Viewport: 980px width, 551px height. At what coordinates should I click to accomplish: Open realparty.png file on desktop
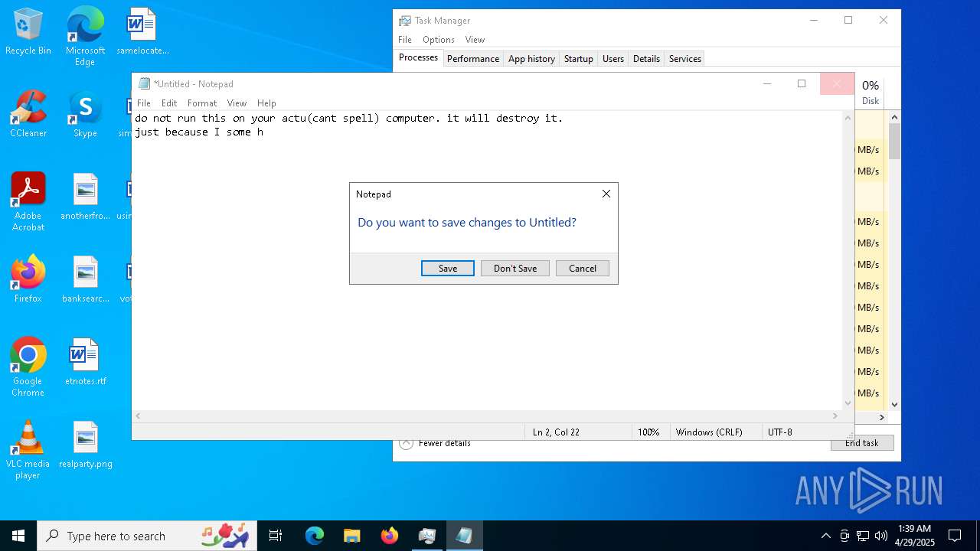point(85,445)
